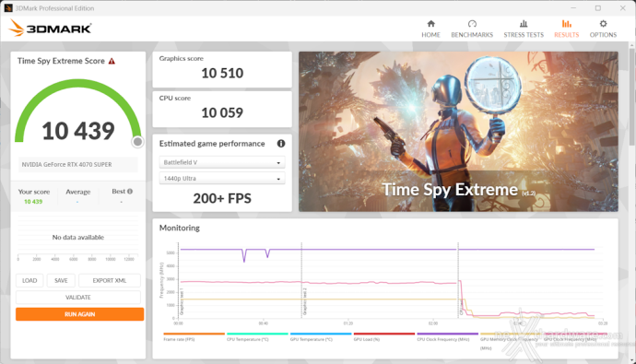The image size is (636, 364).
Task: Click the Graphics test 2 dashed marker
Action: tap(301, 280)
